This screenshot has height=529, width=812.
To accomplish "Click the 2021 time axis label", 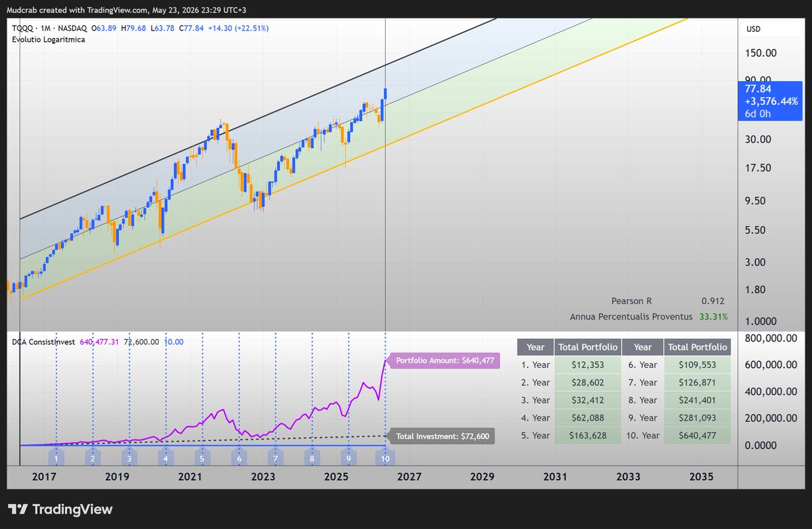I will [x=190, y=476].
